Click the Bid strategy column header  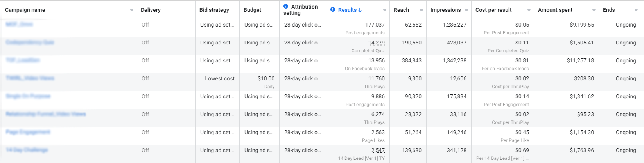coord(214,10)
